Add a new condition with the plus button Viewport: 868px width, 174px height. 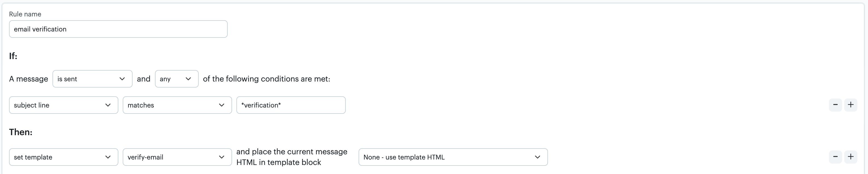pos(851,105)
